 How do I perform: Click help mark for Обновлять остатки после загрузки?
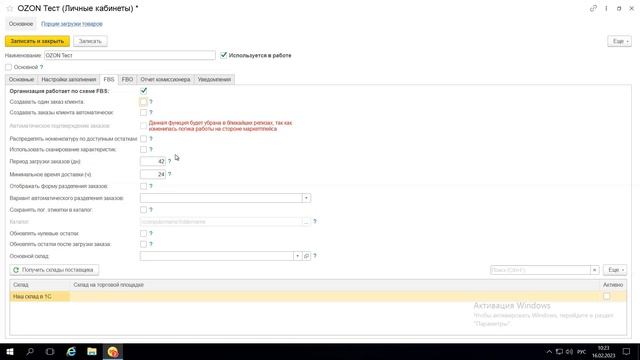point(151,244)
